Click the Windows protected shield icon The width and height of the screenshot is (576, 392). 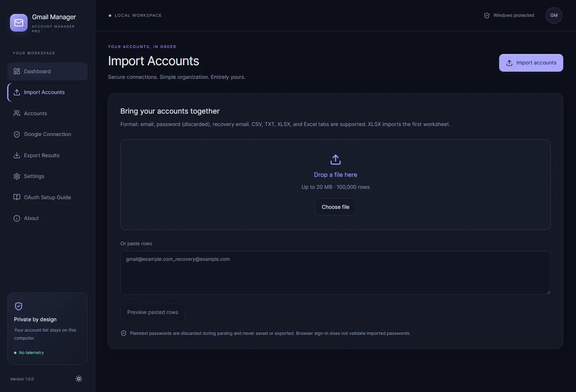click(487, 16)
